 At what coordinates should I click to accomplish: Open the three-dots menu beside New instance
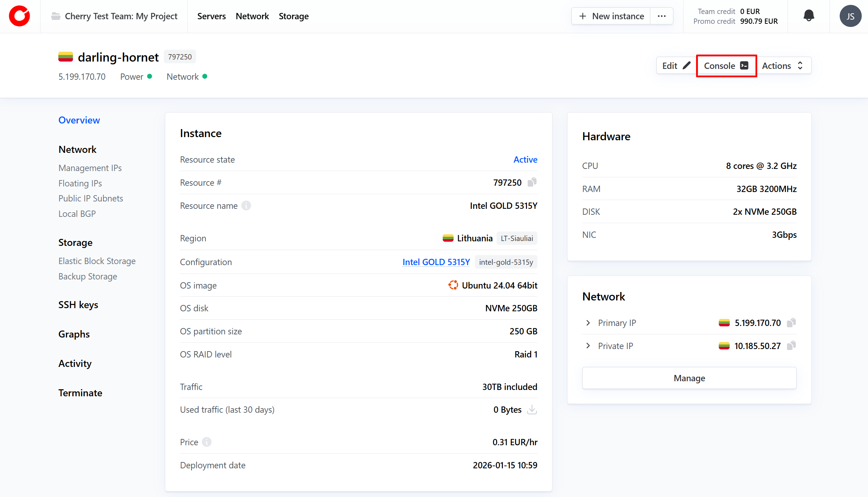661,16
